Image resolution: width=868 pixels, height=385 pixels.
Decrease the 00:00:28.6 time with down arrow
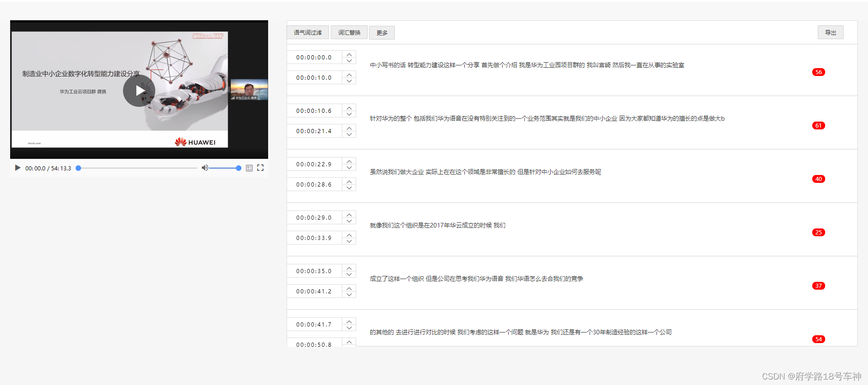(349, 188)
